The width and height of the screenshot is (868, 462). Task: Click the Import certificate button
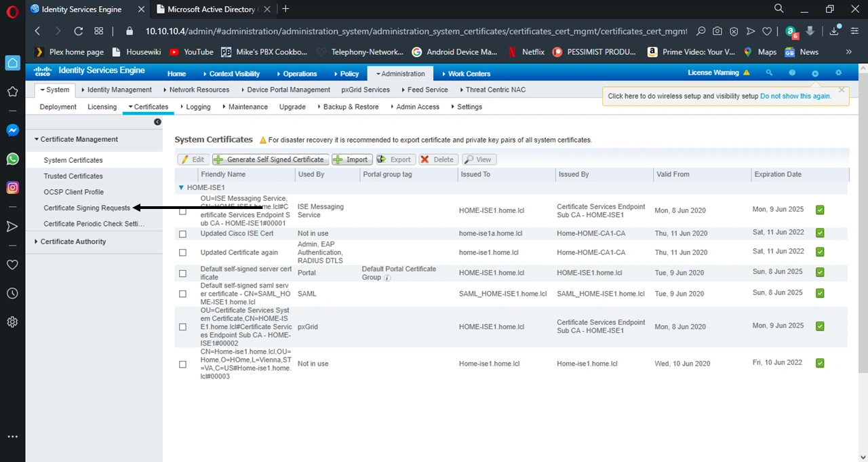(x=352, y=159)
